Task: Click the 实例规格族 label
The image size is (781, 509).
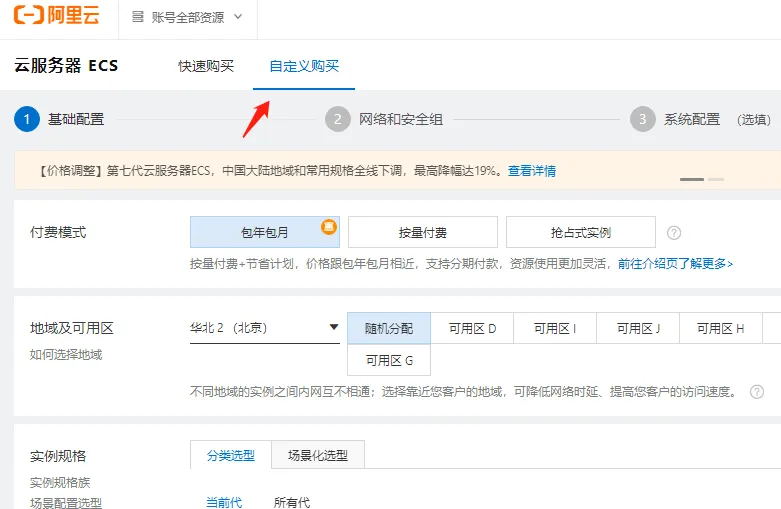Action: coord(60,482)
